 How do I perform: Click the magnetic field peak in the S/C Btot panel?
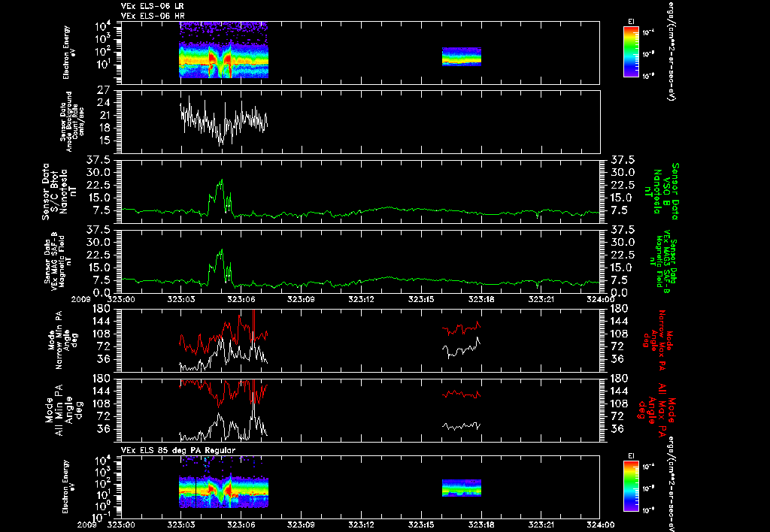click(x=222, y=180)
